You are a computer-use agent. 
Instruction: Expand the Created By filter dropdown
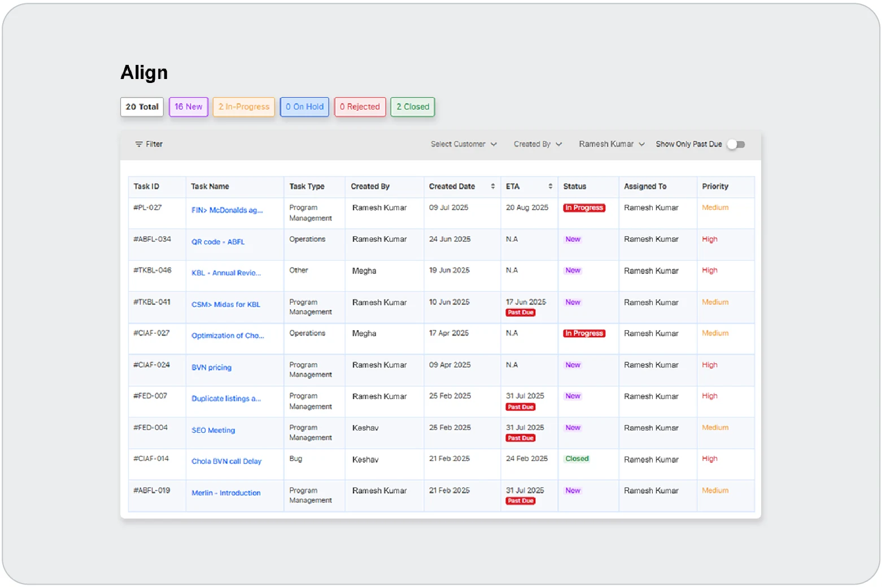click(537, 144)
